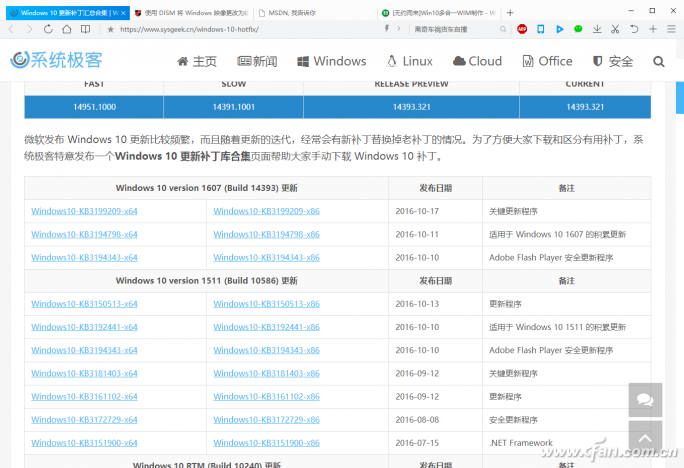Download Windows10-KB3199209-x64
Viewport: 684px width, 468px height.
[x=84, y=211]
